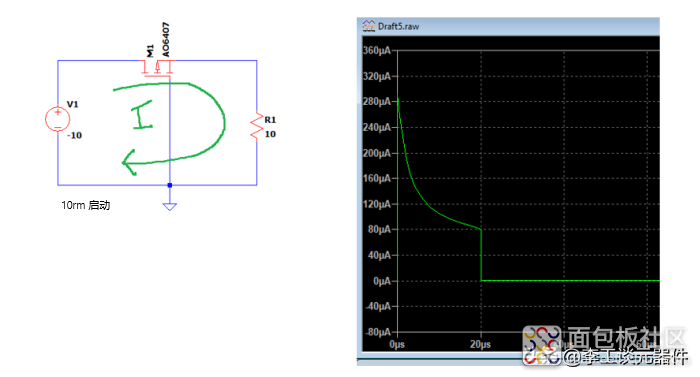Click the Draft5.raw window icon

[x=369, y=26]
